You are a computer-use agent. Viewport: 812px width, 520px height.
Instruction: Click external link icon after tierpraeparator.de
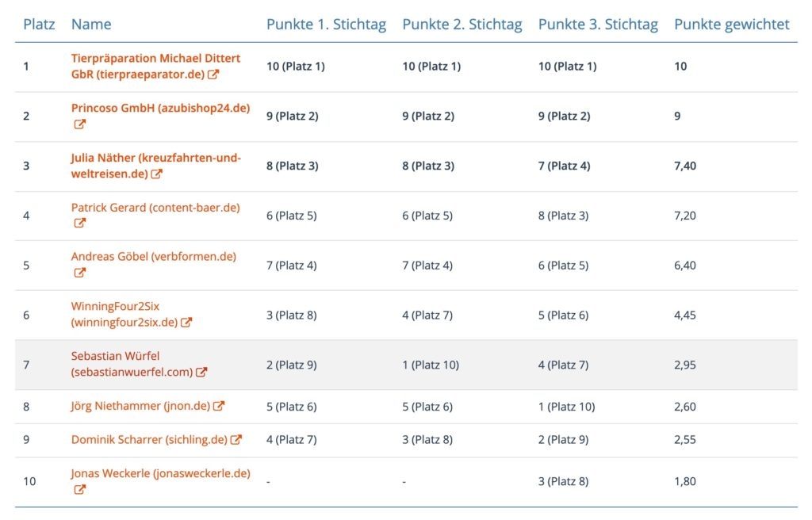pos(213,75)
